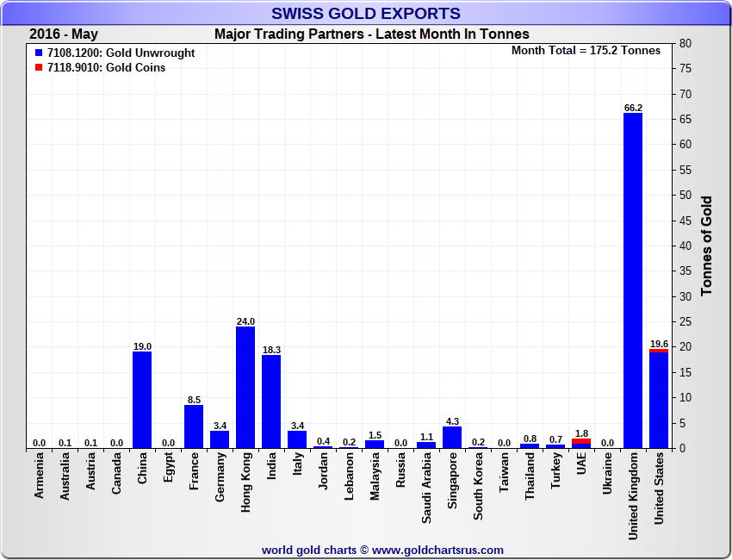This screenshot has width=732, height=560.
Task: Click the '0.8' value above Thailand
Action: pos(530,439)
